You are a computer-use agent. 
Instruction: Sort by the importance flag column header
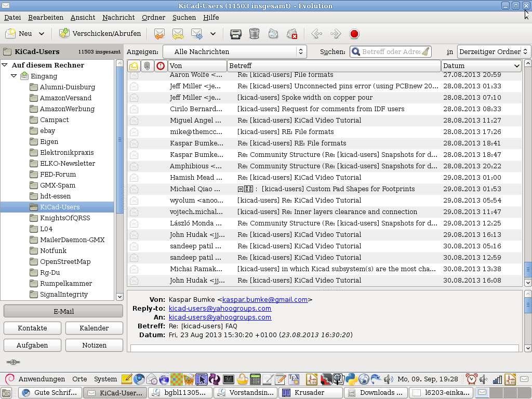(161, 66)
